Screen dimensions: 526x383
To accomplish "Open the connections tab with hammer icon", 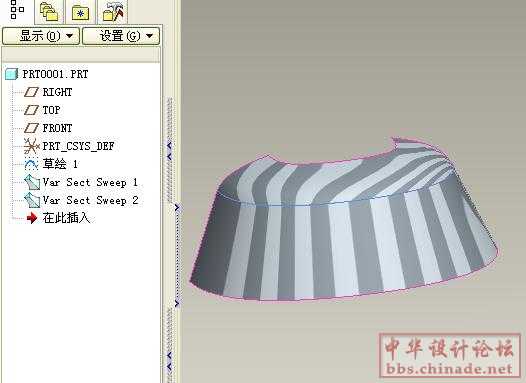I will [x=113, y=11].
